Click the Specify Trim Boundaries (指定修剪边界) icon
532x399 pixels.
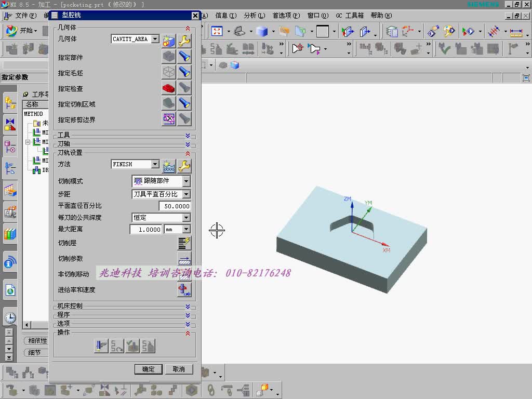[x=169, y=119]
